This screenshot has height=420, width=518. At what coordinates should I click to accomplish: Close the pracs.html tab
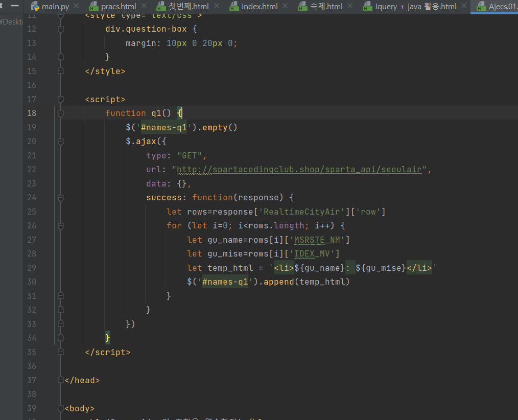coord(144,6)
